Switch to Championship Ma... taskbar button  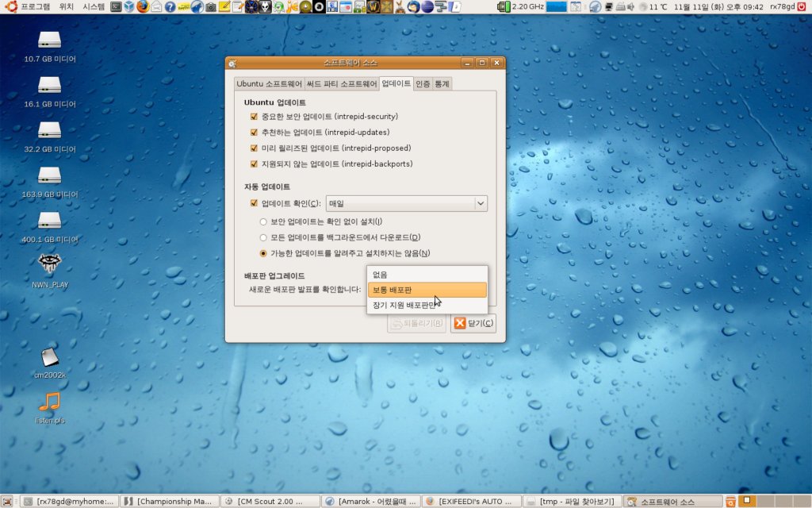point(170,502)
